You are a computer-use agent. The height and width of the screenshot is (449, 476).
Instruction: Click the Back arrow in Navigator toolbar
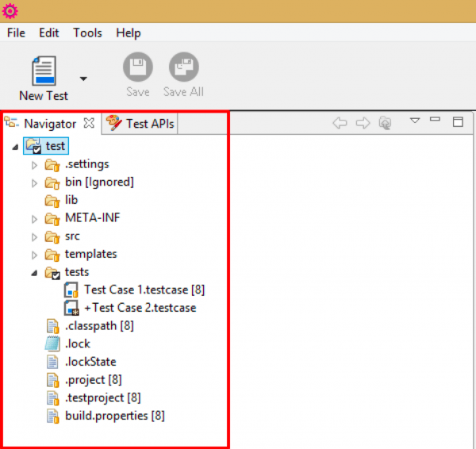340,123
